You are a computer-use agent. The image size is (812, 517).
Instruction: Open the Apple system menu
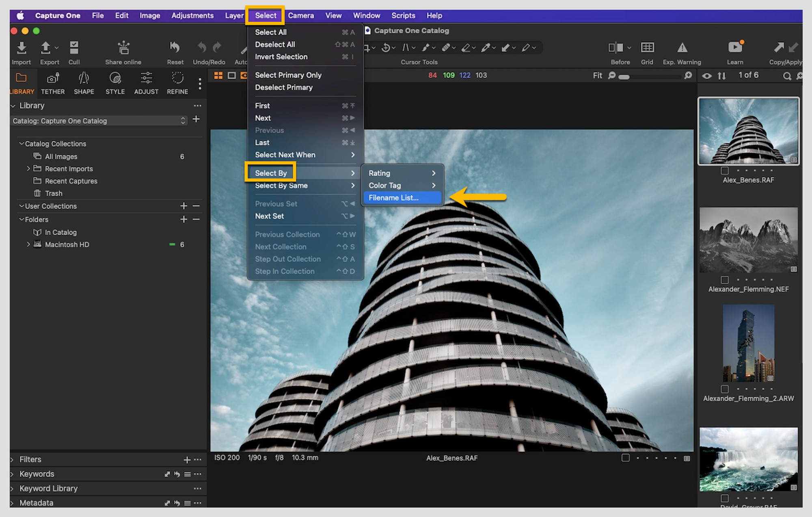20,15
